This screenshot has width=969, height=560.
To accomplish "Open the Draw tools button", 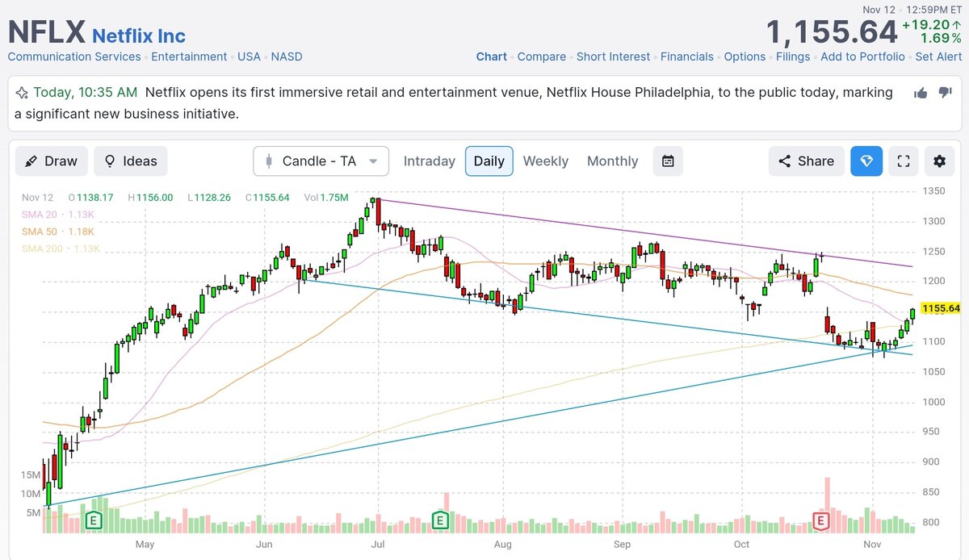I will pos(52,161).
